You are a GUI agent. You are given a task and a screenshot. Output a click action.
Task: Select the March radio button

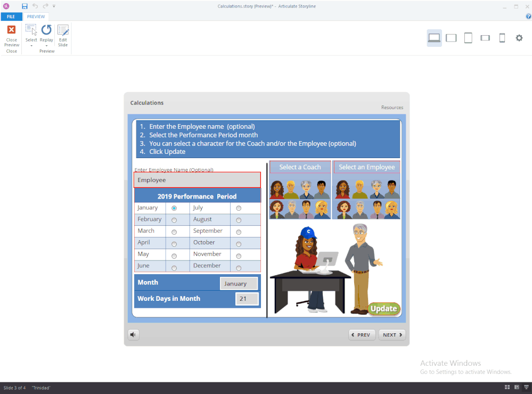click(174, 232)
